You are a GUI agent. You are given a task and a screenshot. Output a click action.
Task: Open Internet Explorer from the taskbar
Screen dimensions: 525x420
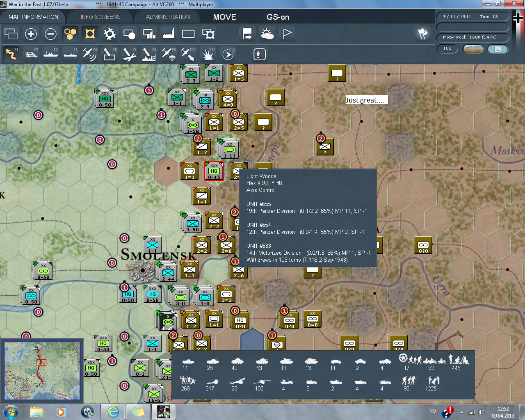[113, 412]
